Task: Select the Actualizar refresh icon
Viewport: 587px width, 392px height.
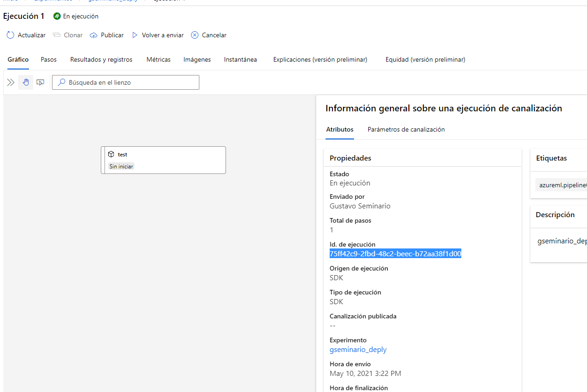Action: point(10,35)
